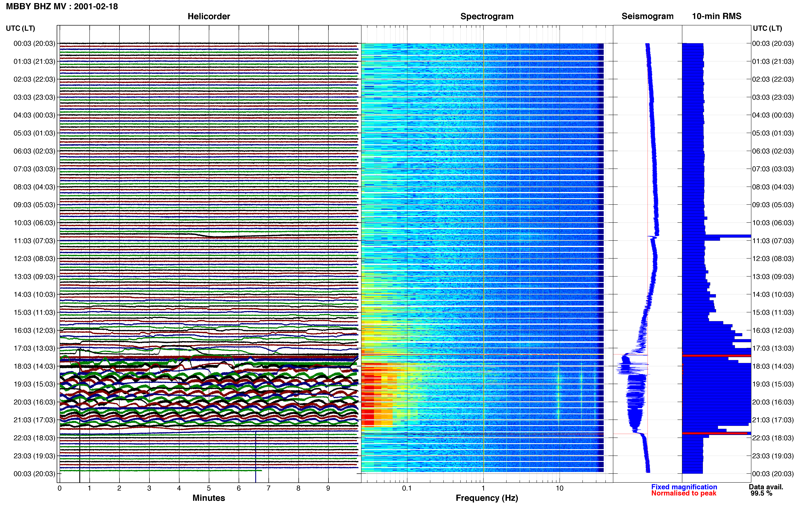Click right-axis time label '17:03 (13:03)'
This screenshot has width=812, height=508.
coord(773,348)
